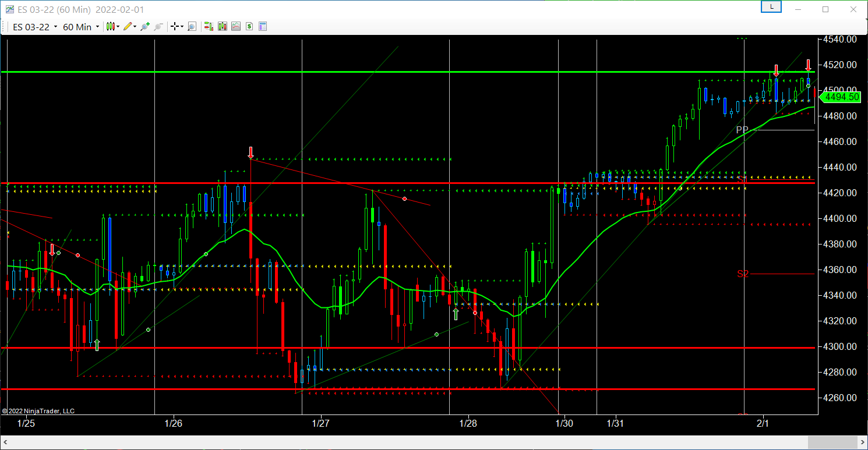Open the ES 03-22 instrument selector dropdown
Screen dimensions: 868x450
pos(35,27)
